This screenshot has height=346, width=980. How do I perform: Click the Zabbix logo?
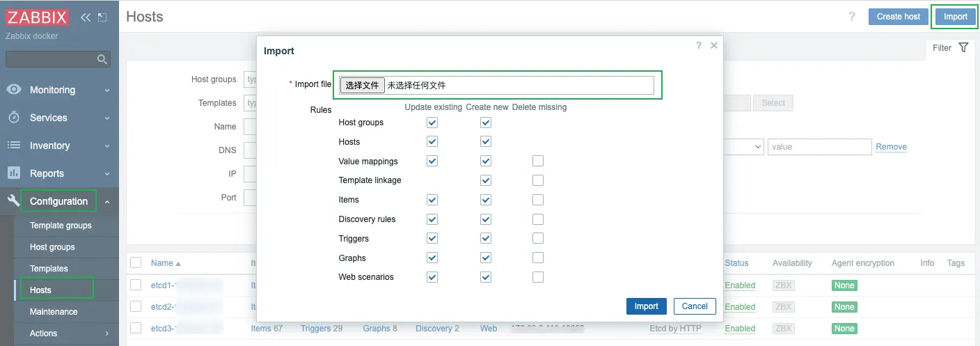(x=38, y=17)
